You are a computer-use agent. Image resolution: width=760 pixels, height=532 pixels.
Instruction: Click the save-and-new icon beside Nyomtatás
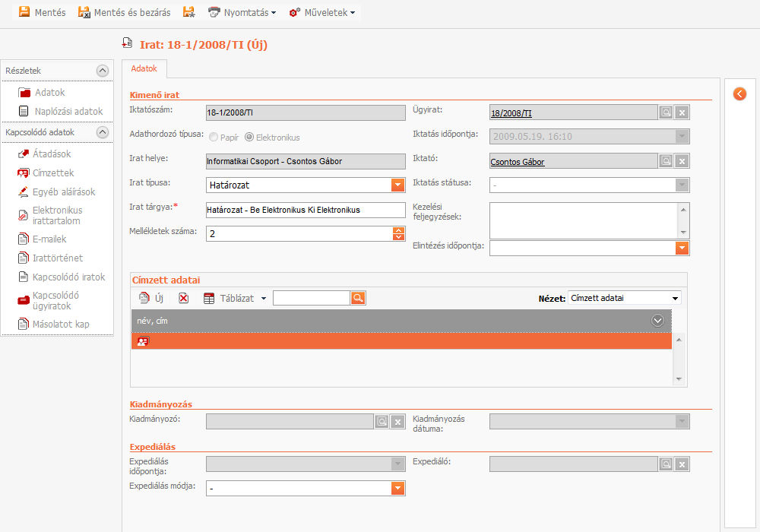189,12
